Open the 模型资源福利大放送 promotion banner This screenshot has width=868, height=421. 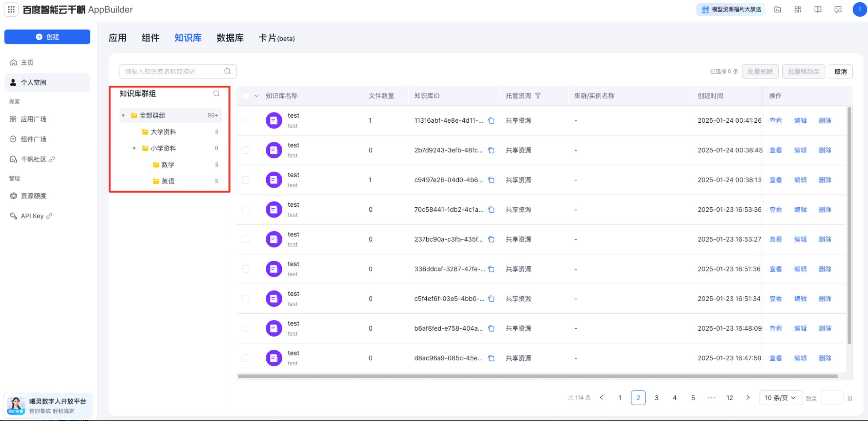pyautogui.click(x=731, y=10)
